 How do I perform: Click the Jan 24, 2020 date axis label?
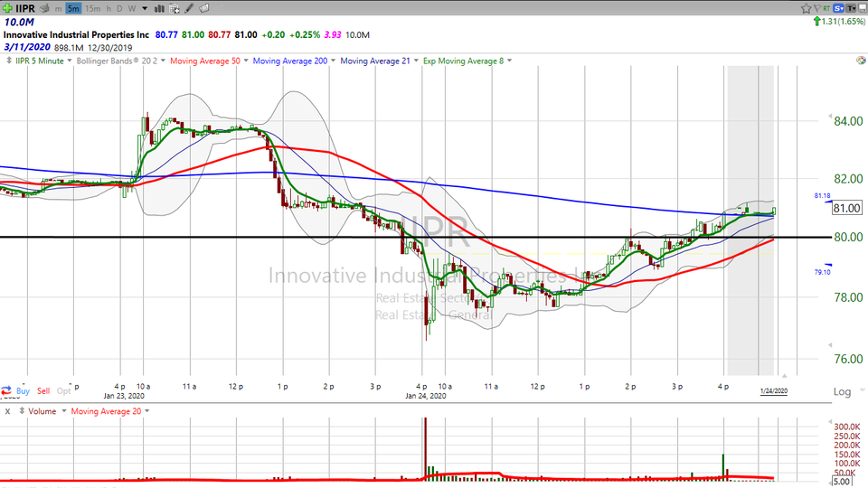tap(425, 396)
